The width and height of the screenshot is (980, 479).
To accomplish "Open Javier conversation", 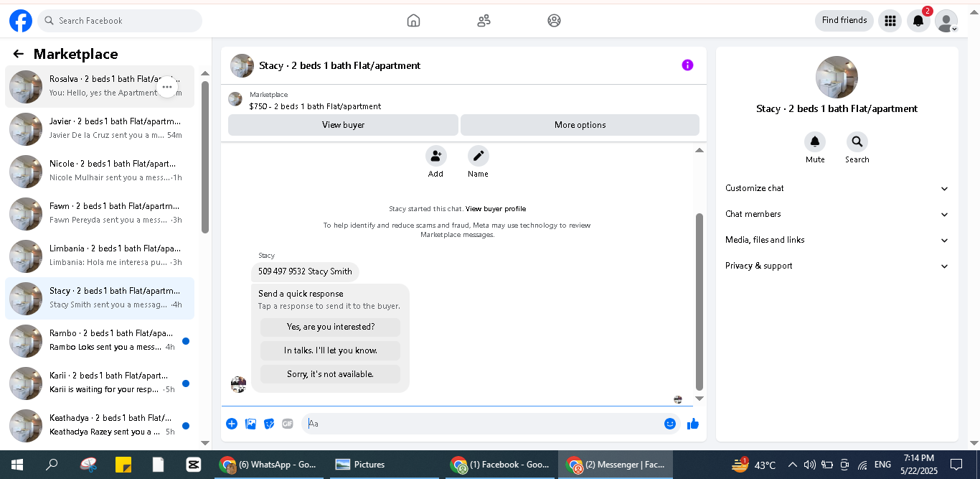I will (100, 129).
